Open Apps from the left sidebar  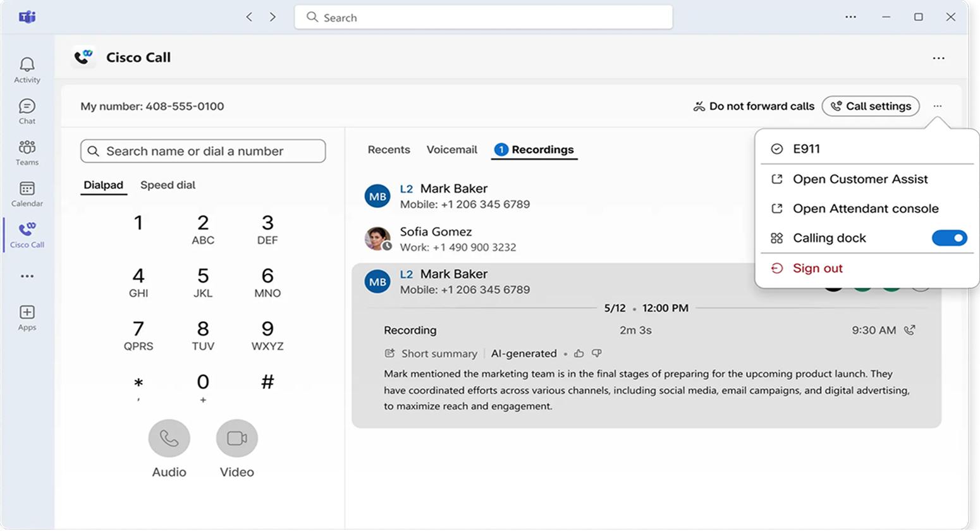27,317
